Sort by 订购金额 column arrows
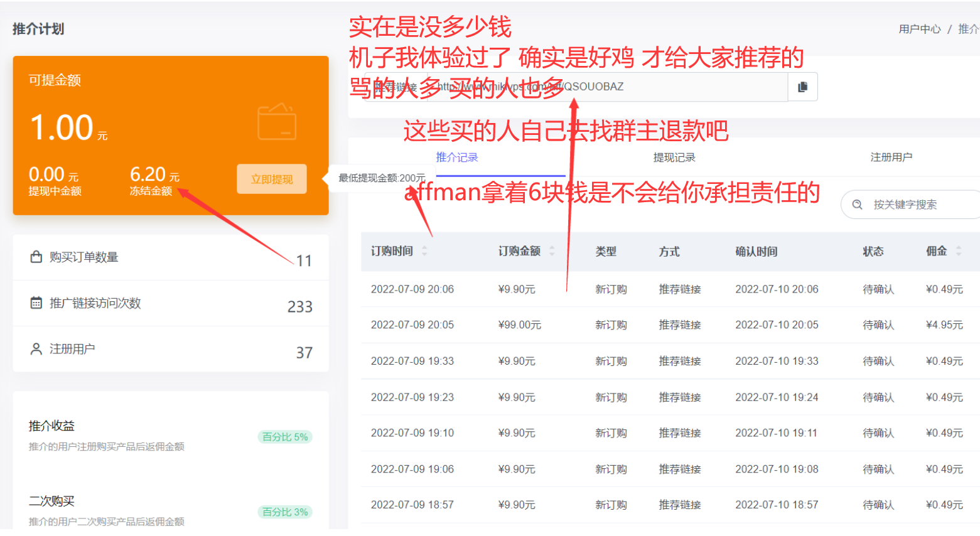Image resolution: width=980 pixels, height=536 pixels. pos(552,251)
